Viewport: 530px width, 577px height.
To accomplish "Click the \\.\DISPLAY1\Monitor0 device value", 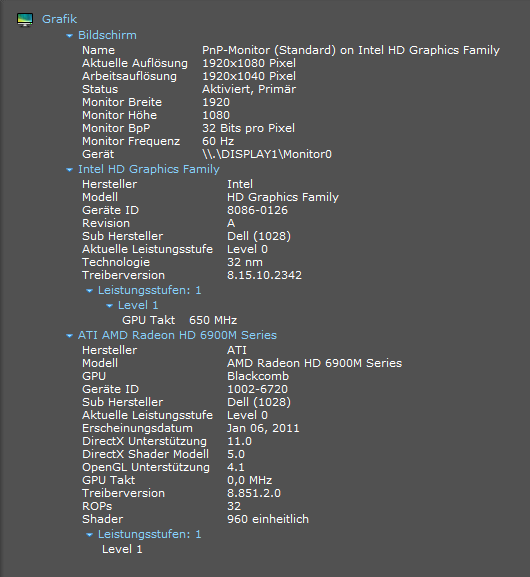I will (x=267, y=154).
